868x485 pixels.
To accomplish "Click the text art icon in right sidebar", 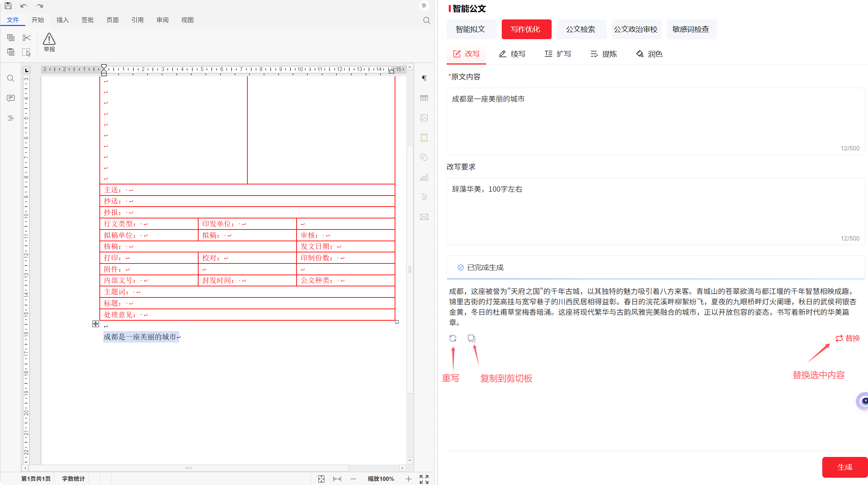I will pyautogui.click(x=424, y=197).
